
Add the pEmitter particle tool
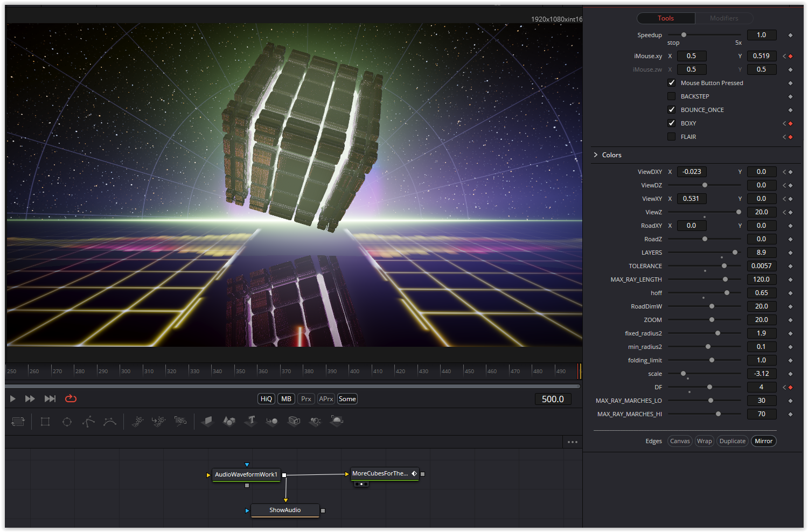click(137, 421)
